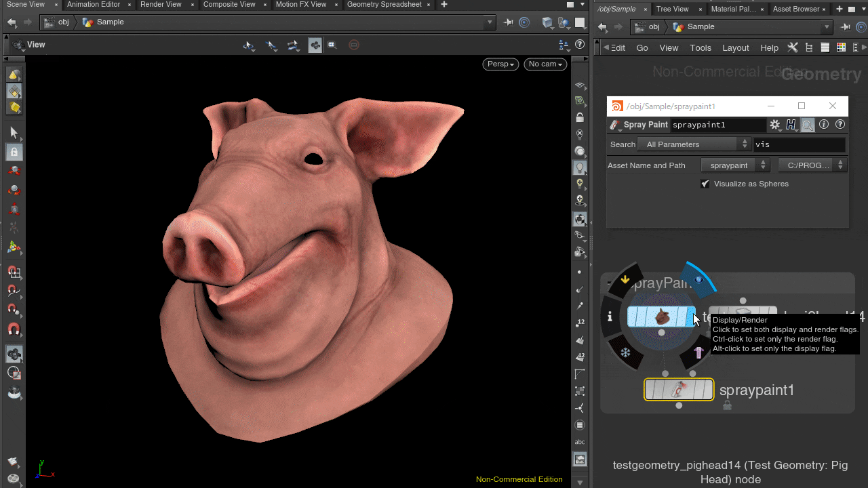Image resolution: width=868 pixels, height=488 pixels.
Task: Open the All Parameters search filter dropdown
Action: pos(694,144)
